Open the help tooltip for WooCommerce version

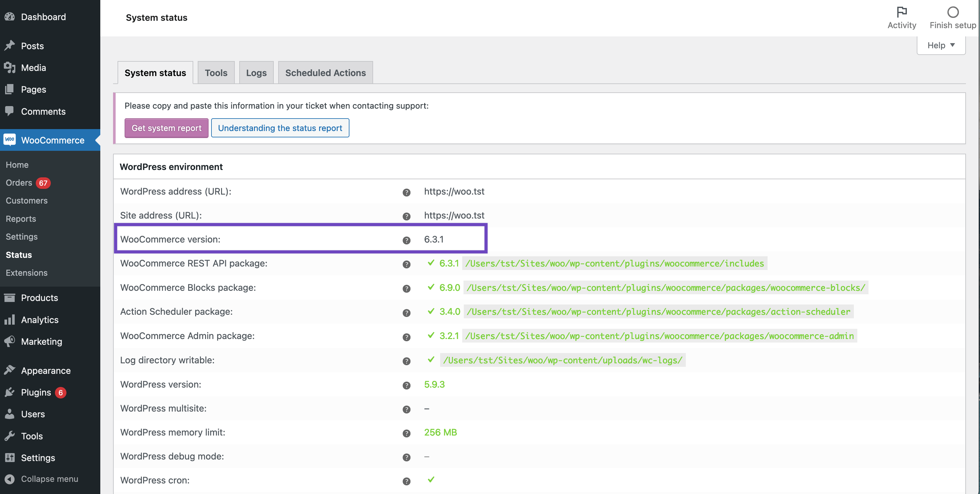click(406, 240)
